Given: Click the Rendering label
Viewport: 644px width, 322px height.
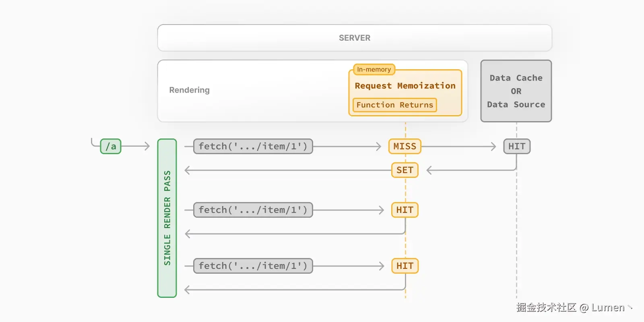Looking at the screenshot, I should 189,90.
